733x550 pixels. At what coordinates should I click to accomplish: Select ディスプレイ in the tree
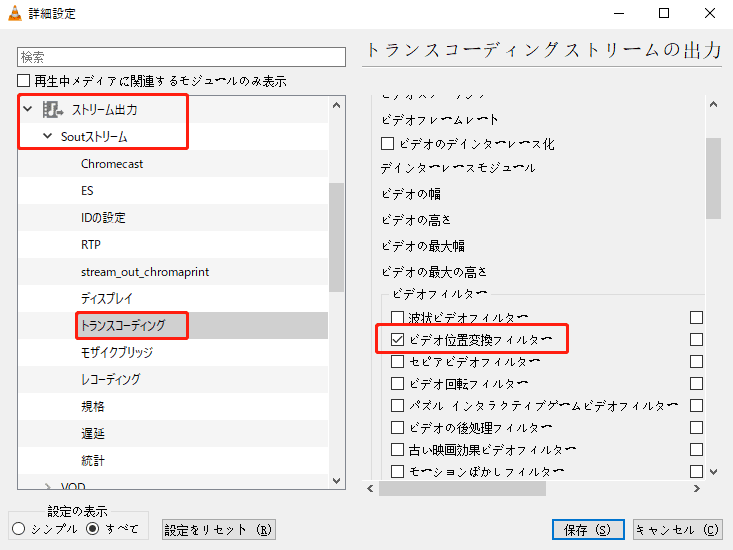107,298
